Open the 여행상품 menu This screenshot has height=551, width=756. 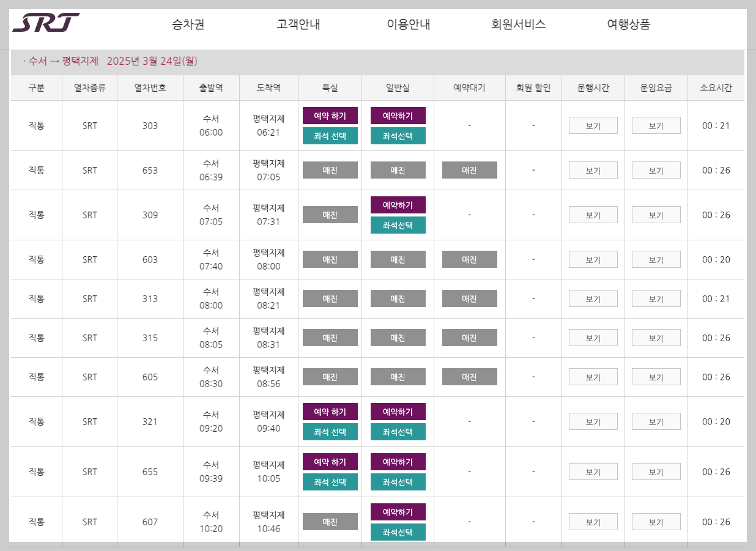[628, 24]
